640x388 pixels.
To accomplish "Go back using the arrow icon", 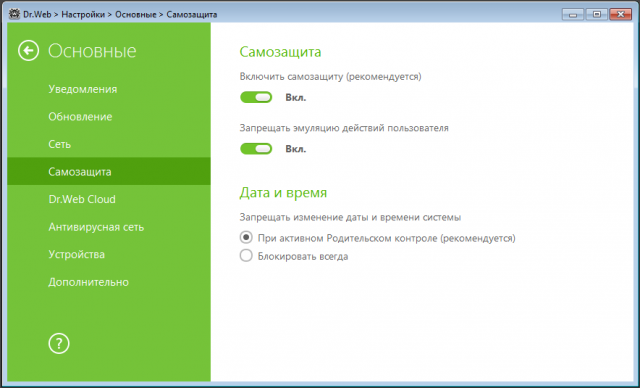I will (x=29, y=51).
